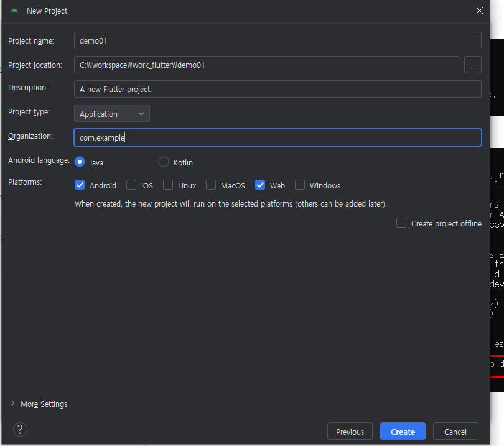Screen dimensions: 504x446
Task: Click the Android Studio logo icon
Action: point(14,11)
